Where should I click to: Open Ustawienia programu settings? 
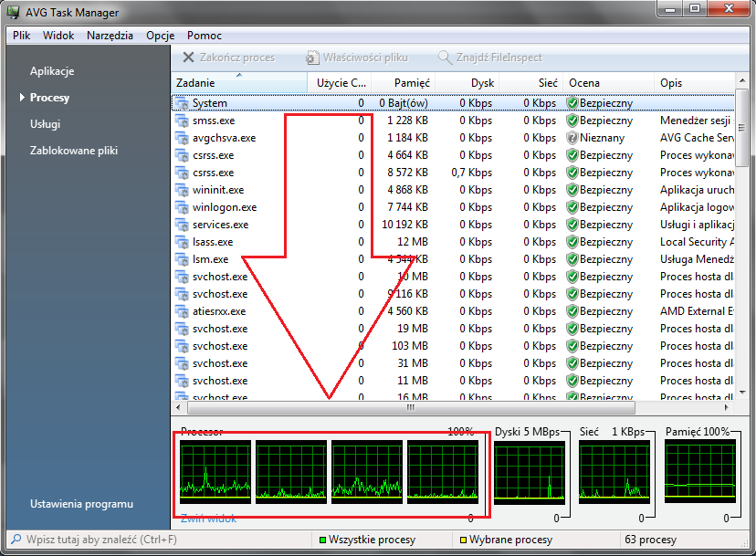[x=81, y=504]
